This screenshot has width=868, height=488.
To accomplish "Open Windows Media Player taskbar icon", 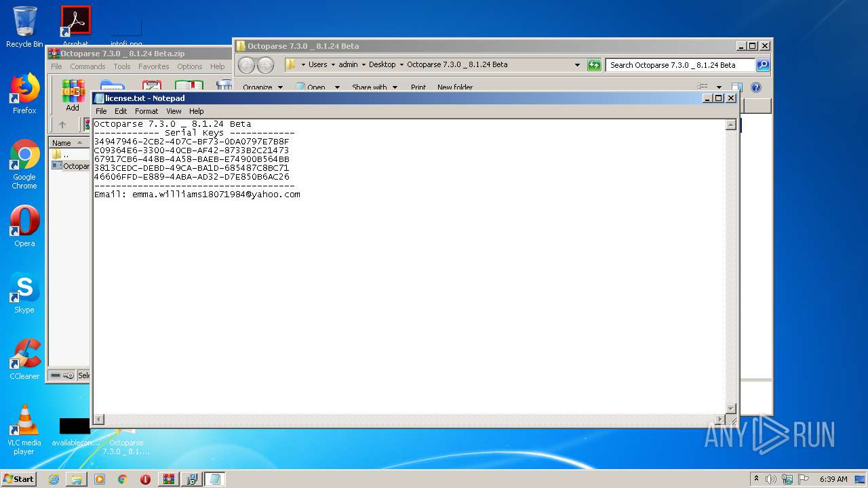I will [x=100, y=479].
